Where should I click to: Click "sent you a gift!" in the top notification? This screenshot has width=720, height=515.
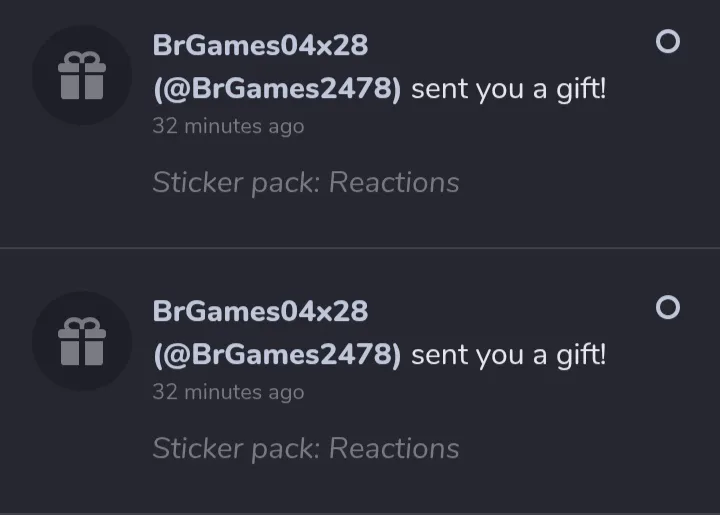[508, 89]
